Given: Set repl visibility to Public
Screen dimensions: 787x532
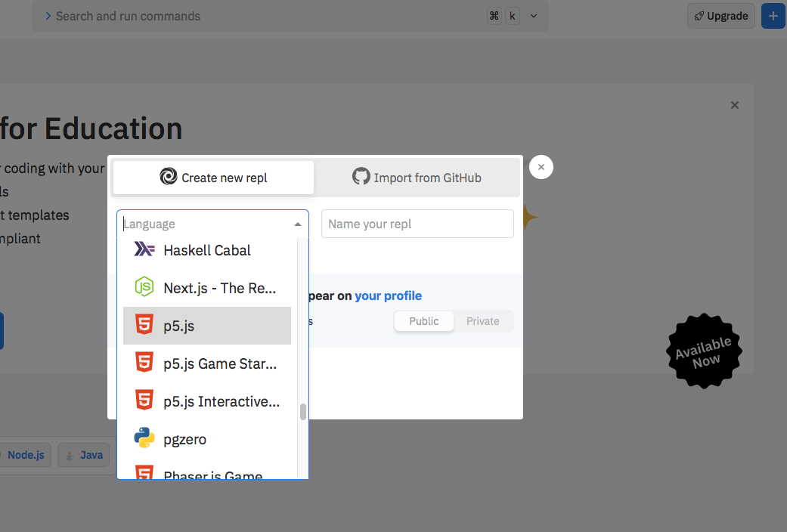Looking at the screenshot, I should coord(424,321).
